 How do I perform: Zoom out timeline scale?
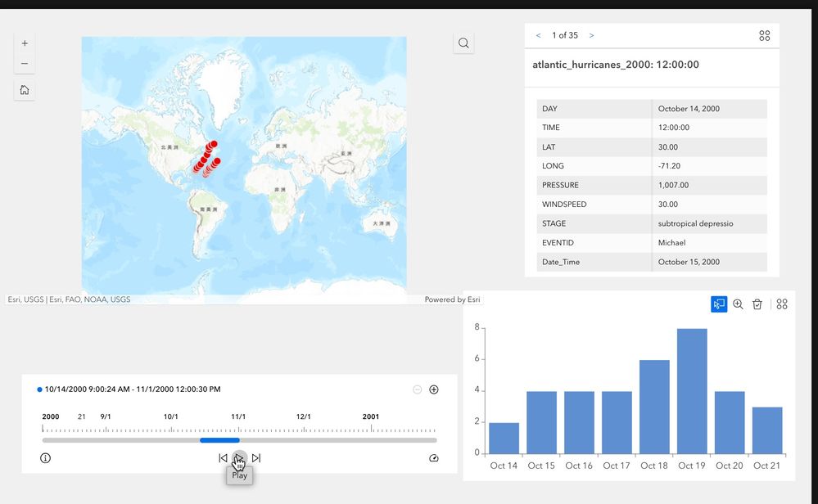click(417, 389)
